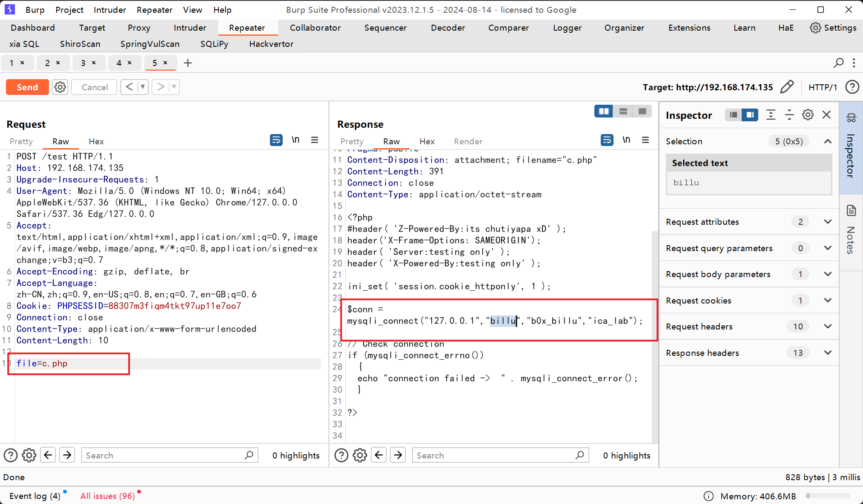863x504 pixels.
Task: Expand all Inspector sections icon
Action: tap(771, 115)
